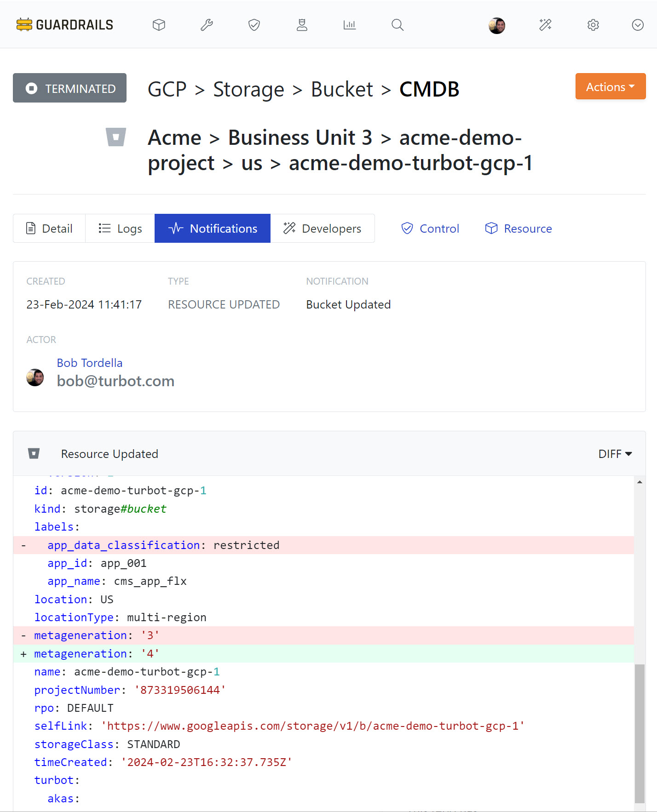Screen dimensions: 657x812
Task: Click the storageClass: STANDARD line
Action: pos(107,744)
